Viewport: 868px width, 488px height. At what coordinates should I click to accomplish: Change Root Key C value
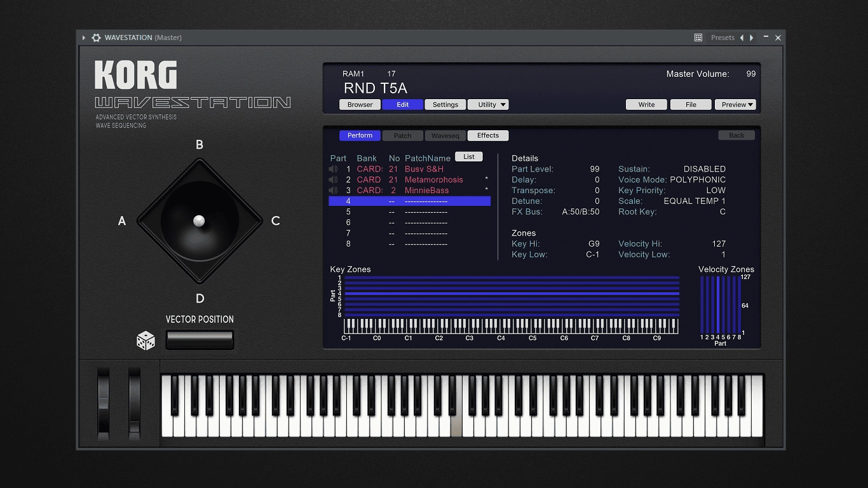pyautogui.click(x=722, y=212)
